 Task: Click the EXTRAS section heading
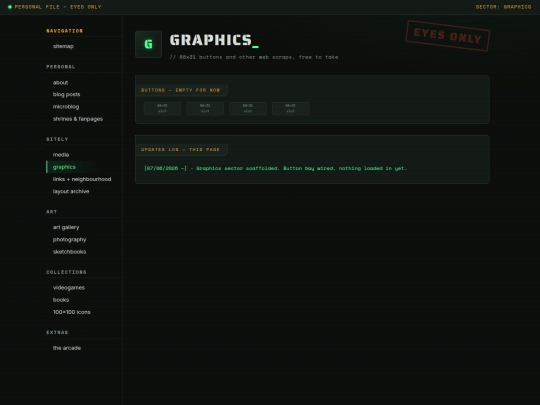pyautogui.click(x=57, y=332)
